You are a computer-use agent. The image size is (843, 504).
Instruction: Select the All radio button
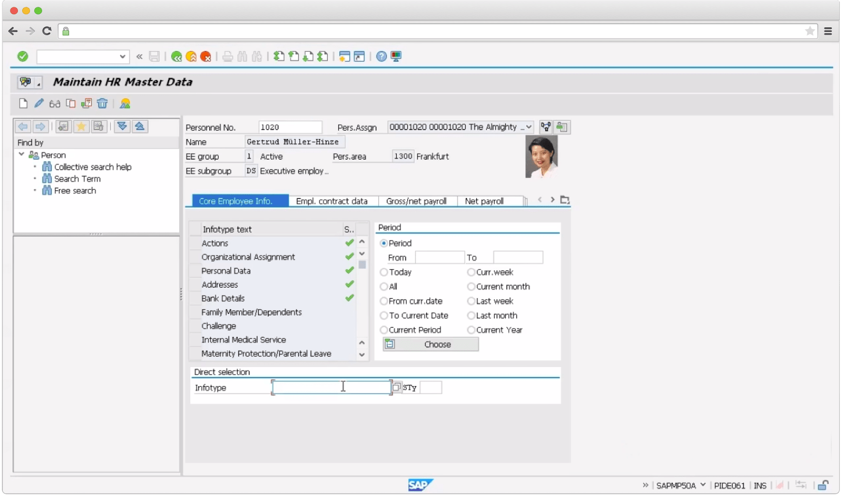click(384, 286)
